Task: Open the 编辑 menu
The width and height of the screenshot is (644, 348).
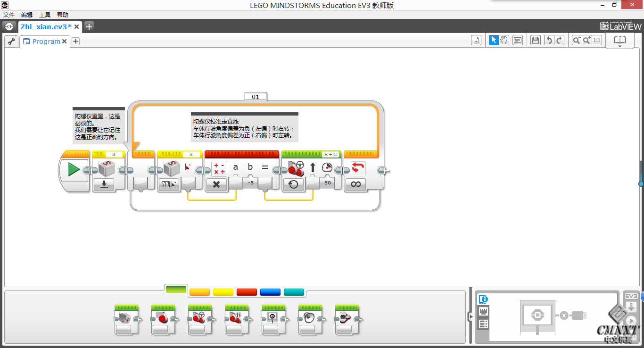Action: tap(27, 15)
